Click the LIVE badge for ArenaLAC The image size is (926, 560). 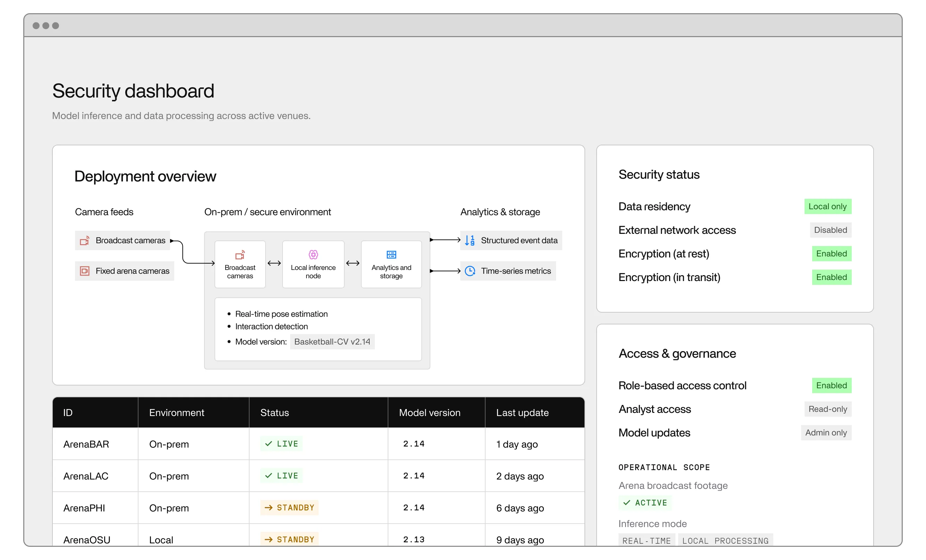(x=281, y=475)
